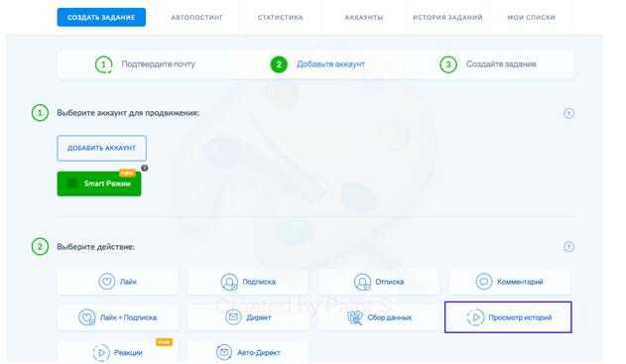This screenshot has height=364, width=626.
Task: Click the Создать задание button
Action: (x=101, y=17)
